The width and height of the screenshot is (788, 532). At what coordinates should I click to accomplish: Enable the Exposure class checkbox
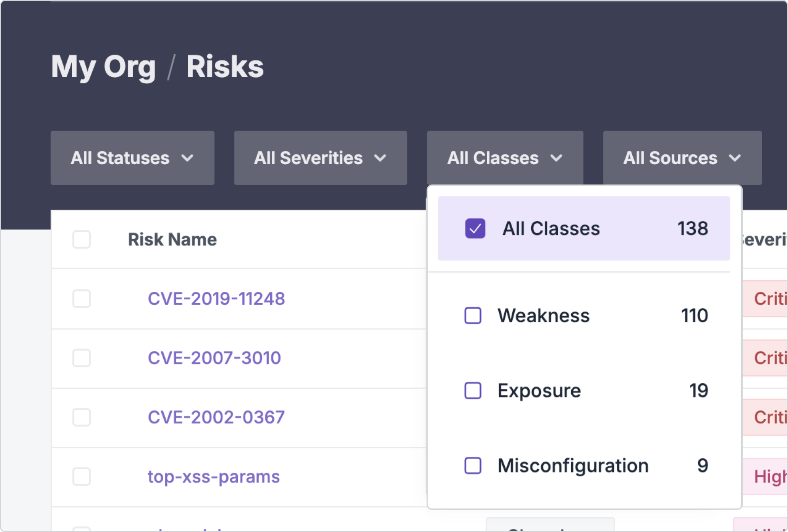coord(473,391)
